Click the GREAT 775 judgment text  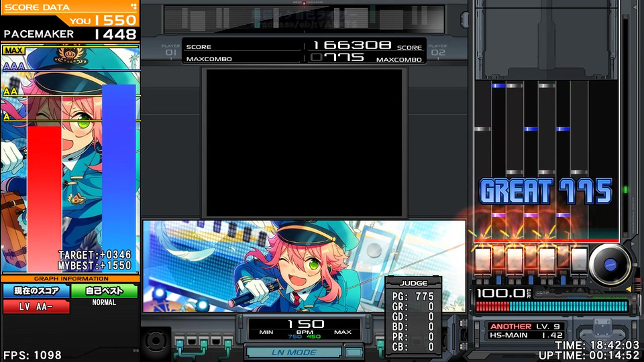pyautogui.click(x=546, y=191)
